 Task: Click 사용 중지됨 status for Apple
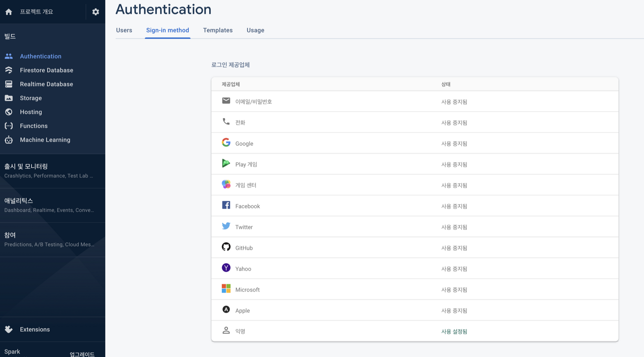pos(454,311)
